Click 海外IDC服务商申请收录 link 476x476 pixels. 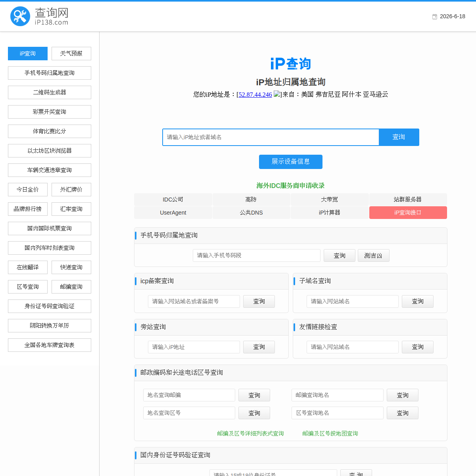[291, 186]
